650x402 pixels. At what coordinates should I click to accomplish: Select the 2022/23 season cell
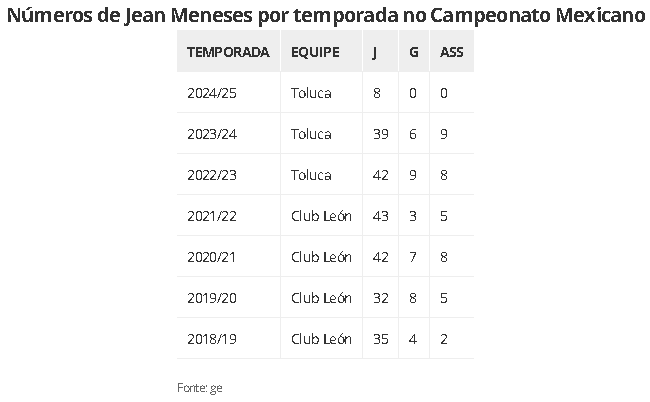coord(212,175)
